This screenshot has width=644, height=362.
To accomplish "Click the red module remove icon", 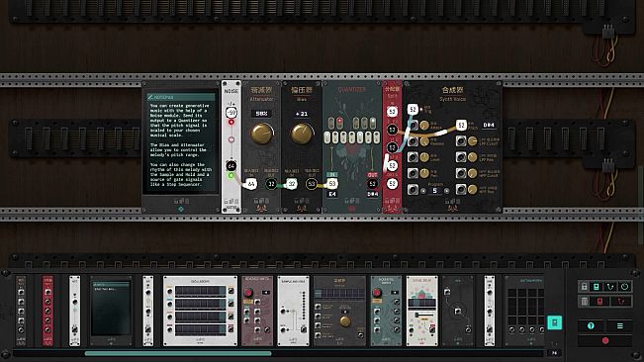I will click(600, 302).
